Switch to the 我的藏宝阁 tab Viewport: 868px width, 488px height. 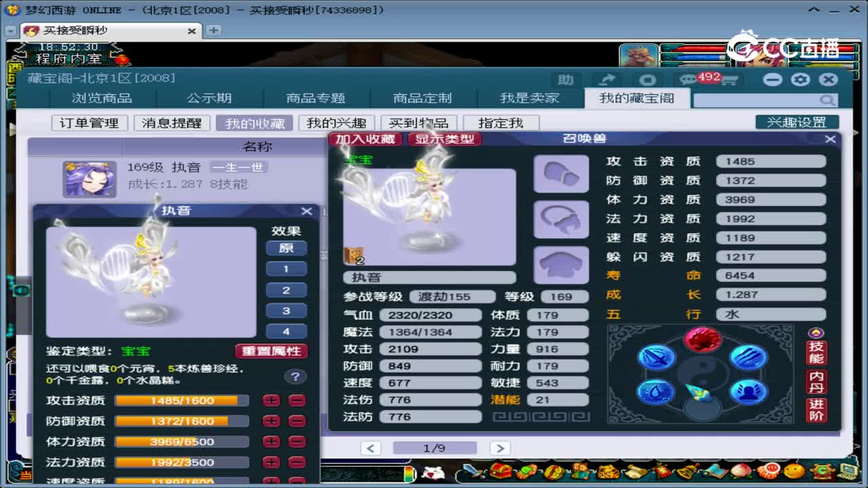pyautogui.click(x=637, y=98)
